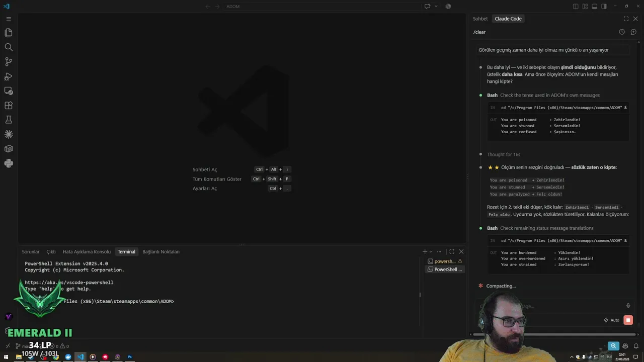Select the Claude Code tab
644x362 pixels.
(x=508, y=19)
